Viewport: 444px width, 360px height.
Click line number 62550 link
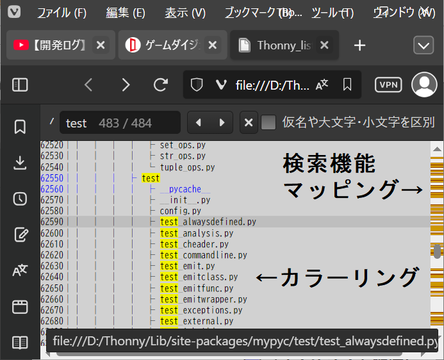pyautogui.click(x=52, y=178)
